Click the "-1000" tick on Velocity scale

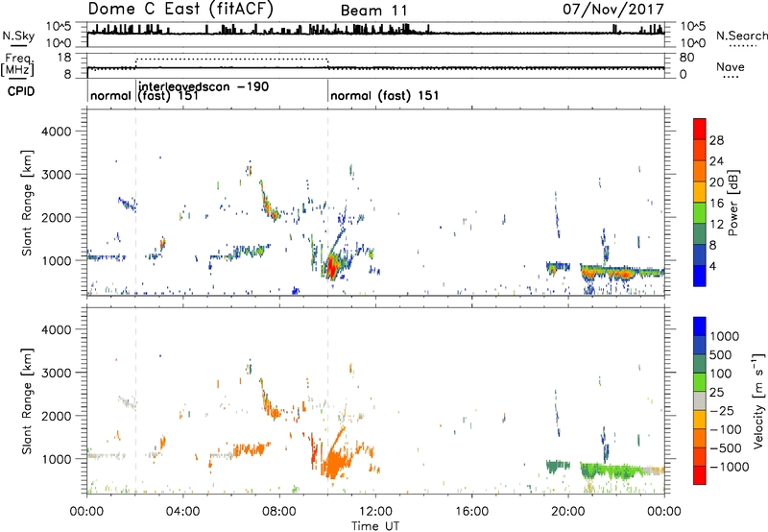[x=729, y=467]
